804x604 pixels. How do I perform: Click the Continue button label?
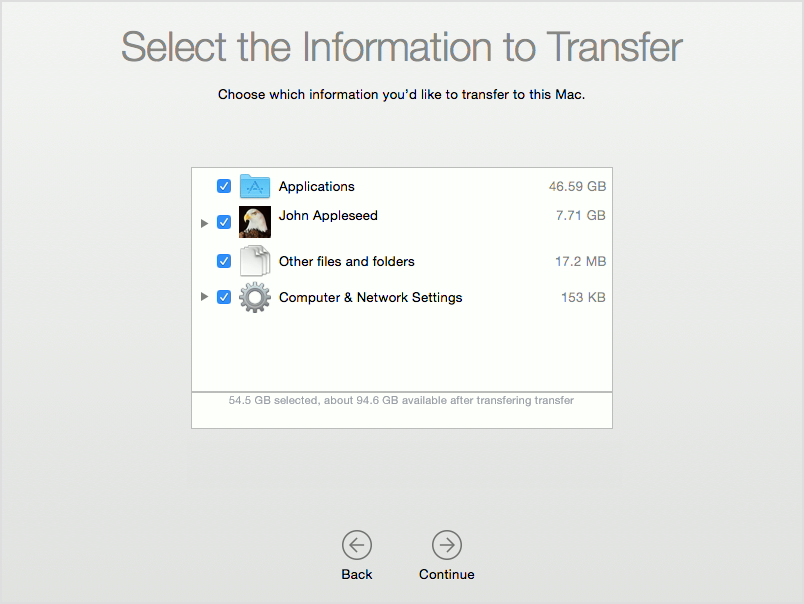pos(447,574)
